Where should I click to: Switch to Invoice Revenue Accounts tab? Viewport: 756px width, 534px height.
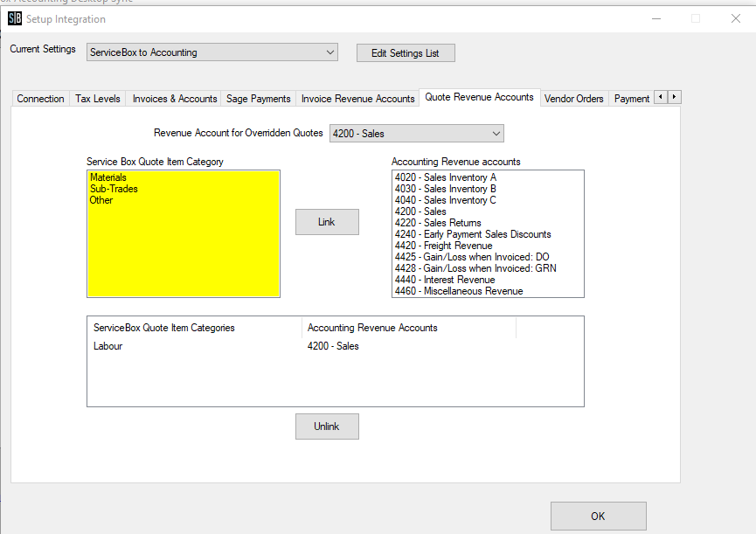coord(357,98)
